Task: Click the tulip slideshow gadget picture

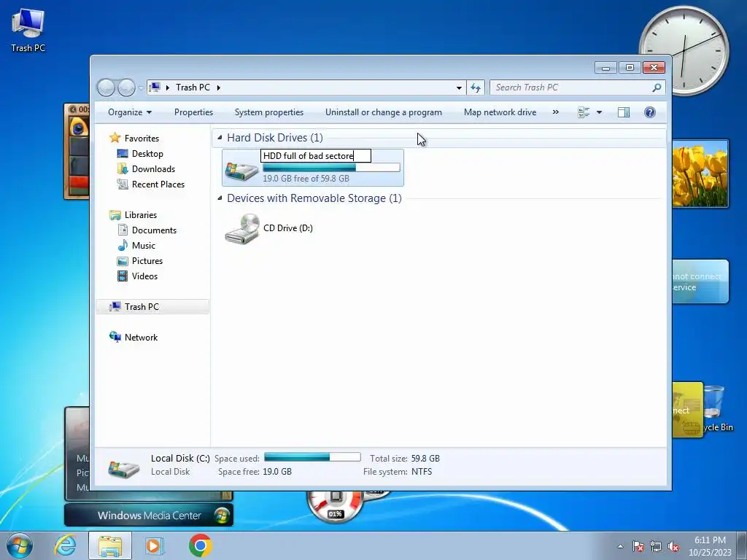Action: pyautogui.click(x=700, y=174)
